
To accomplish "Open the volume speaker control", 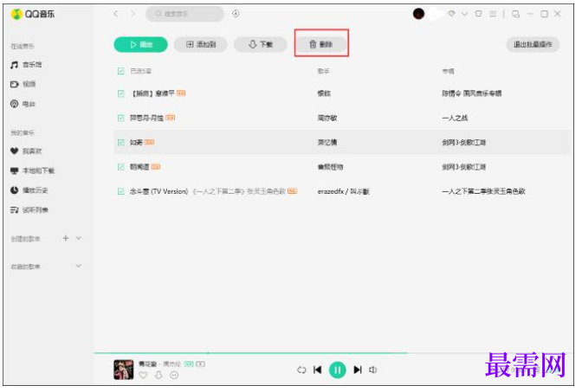I will 373,370.
